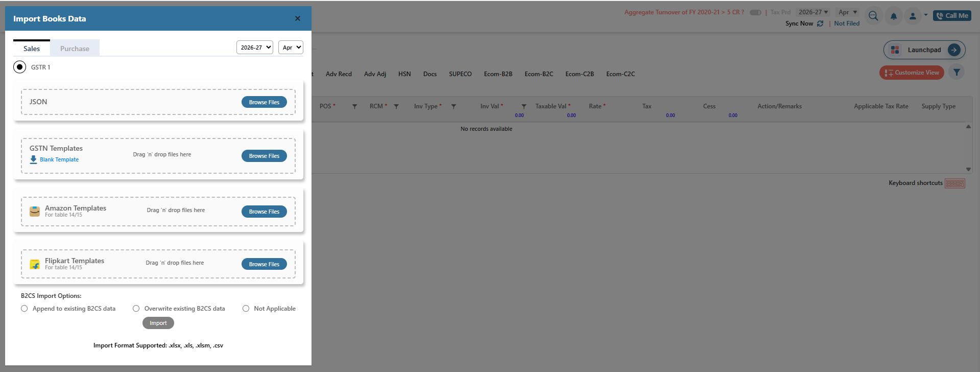Viewport: 980px width, 372px height.
Task: Open the Keyboard shortcuts icon
Action: click(x=954, y=183)
